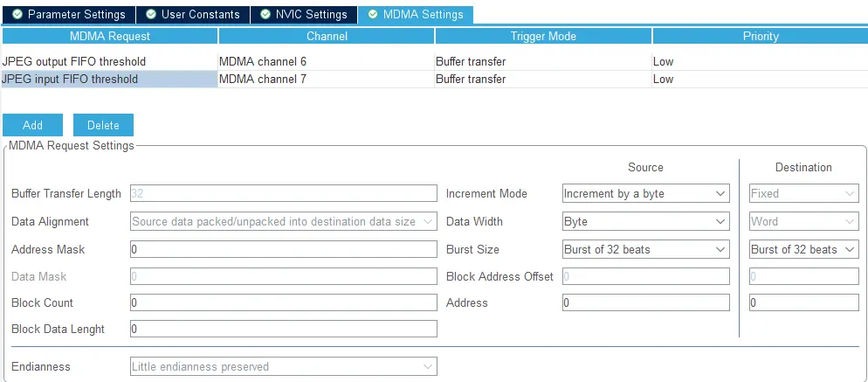The height and width of the screenshot is (382, 868).
Task: Click the Channel column header
Action: [327, 36]
